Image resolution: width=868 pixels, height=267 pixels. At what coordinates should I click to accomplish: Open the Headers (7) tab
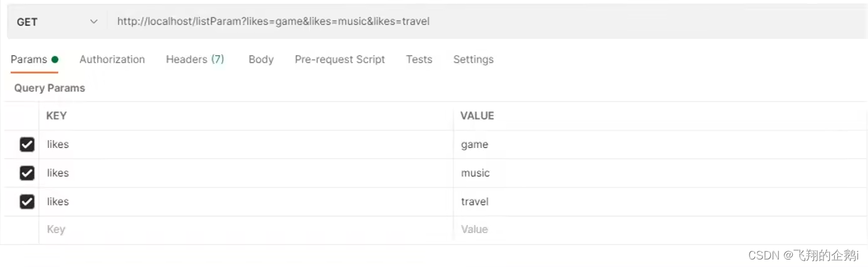point(195,60)
